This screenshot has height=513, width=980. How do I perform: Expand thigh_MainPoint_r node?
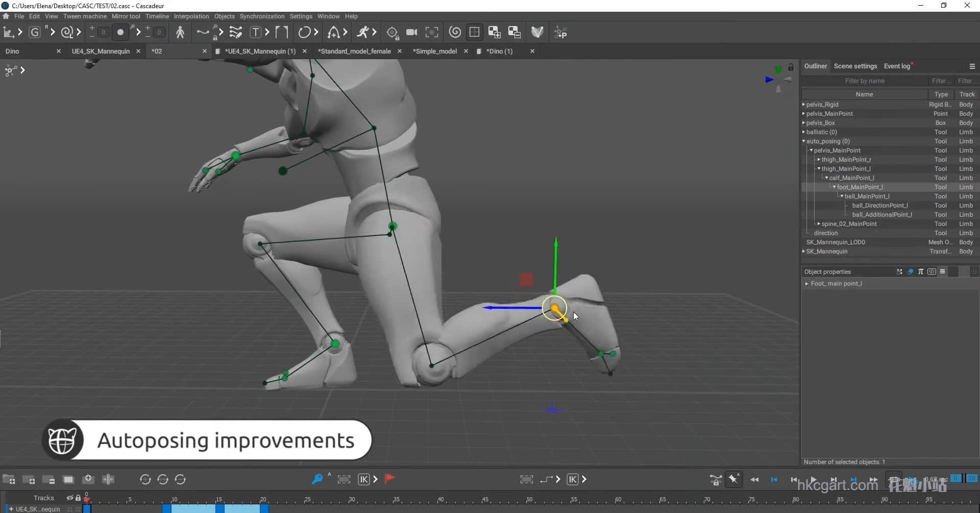(x=819, y=159)
